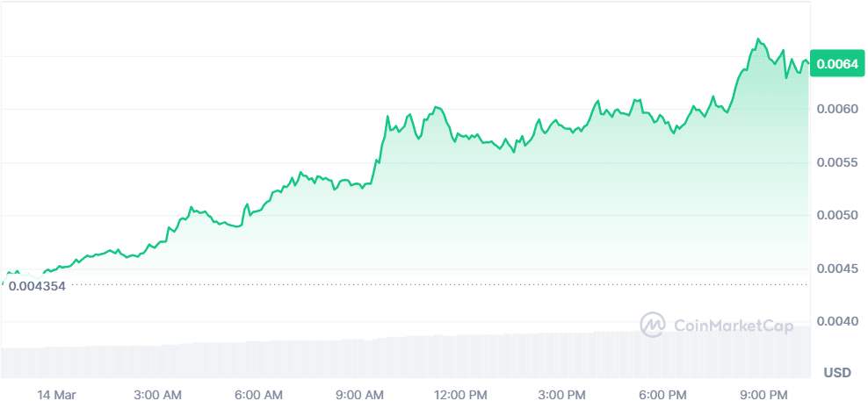Click the CoinMarketCap logo icon watermark
Image resolution: width=868 pixels, height=401 pixels.
[652, 325]
